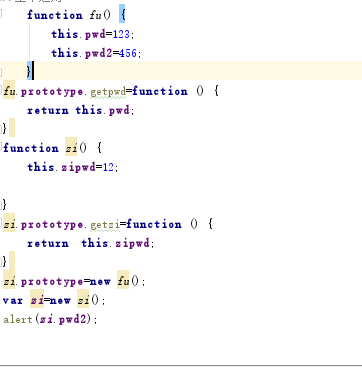Click 'new' keyword in 'var zi=new zi();'

(x=60, y=300)
